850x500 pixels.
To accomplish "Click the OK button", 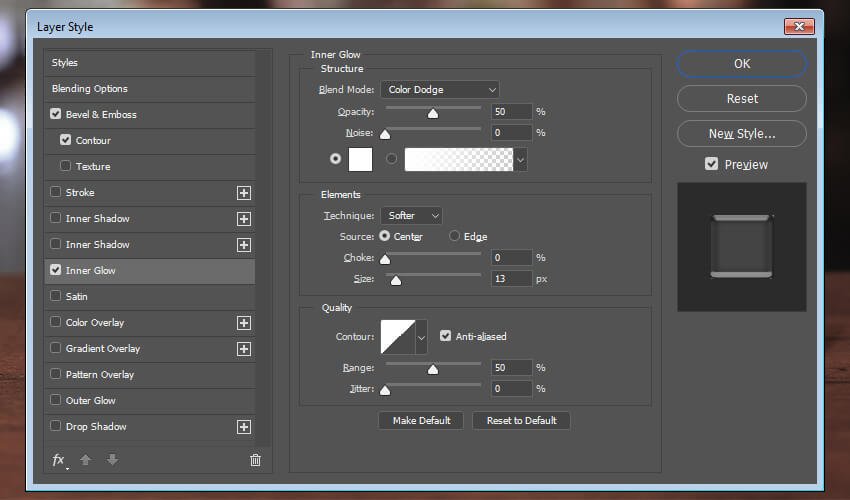I will (742, 64).
